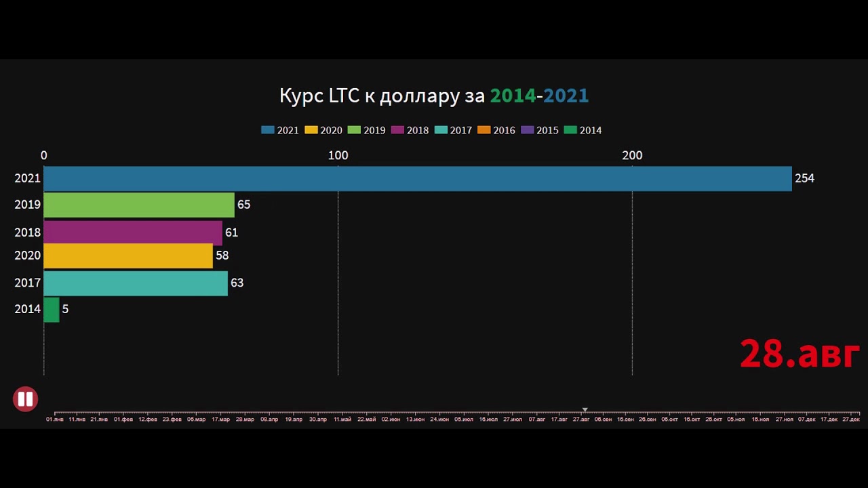Toggle the 2021 legend entry
The width and height of the screenshot is (868, 488).
pyautogui.click(x=280, y=130)
